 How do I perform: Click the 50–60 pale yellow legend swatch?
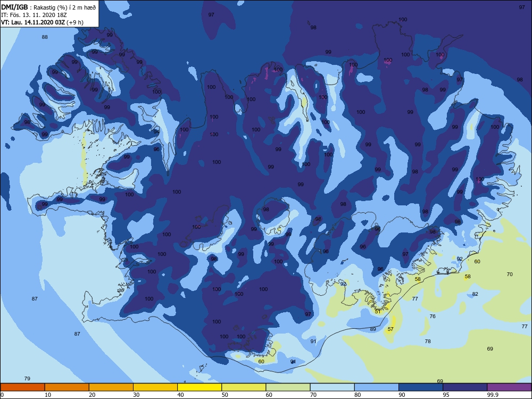pyautogui.click(x=244, y=387)
